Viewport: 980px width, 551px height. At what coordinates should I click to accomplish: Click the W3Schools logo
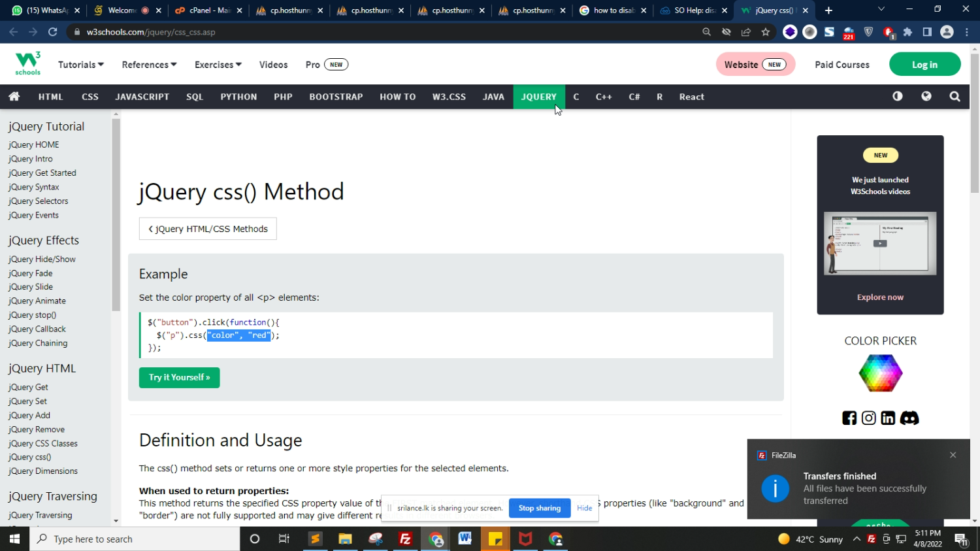(27, 63)
